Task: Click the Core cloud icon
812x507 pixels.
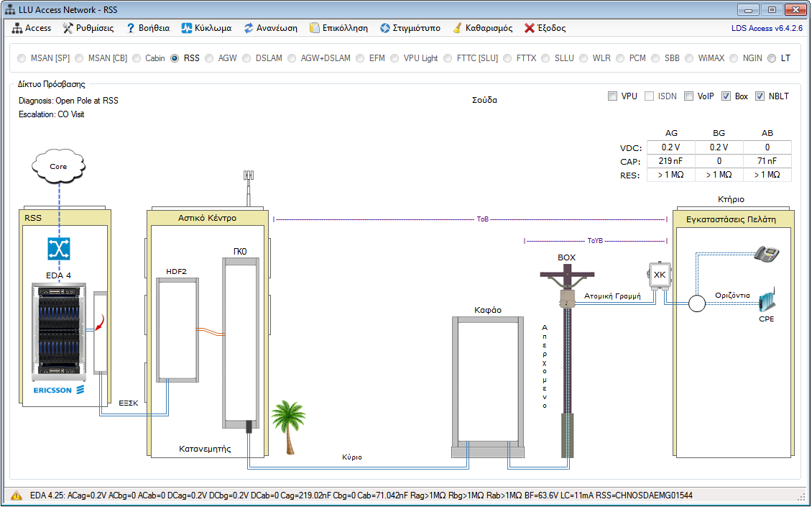Action: coord(58,166)
